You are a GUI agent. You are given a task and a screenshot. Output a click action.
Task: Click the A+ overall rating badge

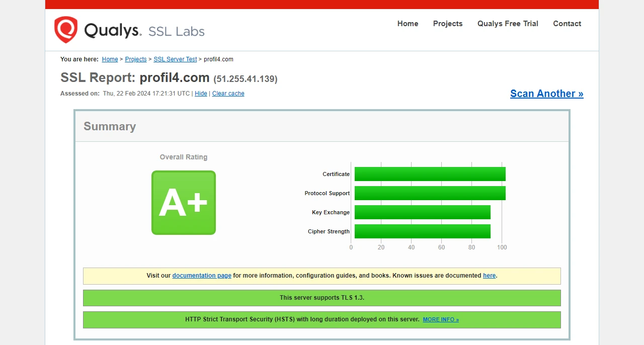pos(184,203)
